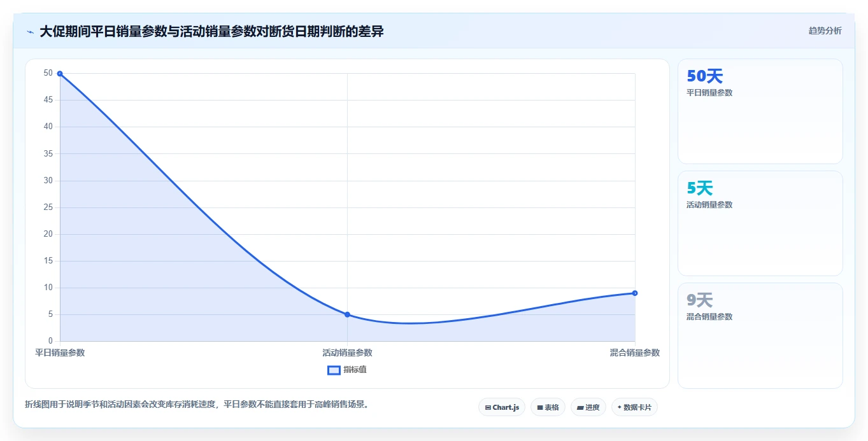Select the data point for 混合销量参数

point(635,293)
